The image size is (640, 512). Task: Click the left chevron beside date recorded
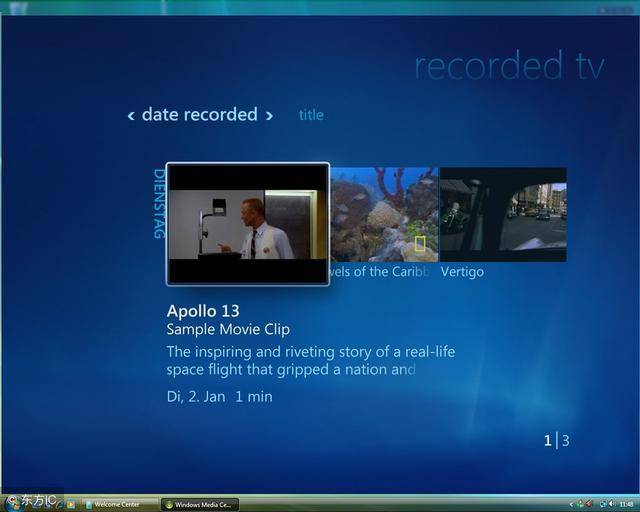tap(131, 116)
